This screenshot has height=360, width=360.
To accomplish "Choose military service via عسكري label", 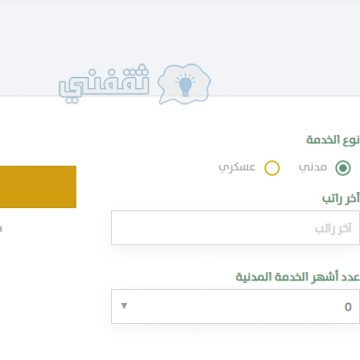I will click(237, 167).
